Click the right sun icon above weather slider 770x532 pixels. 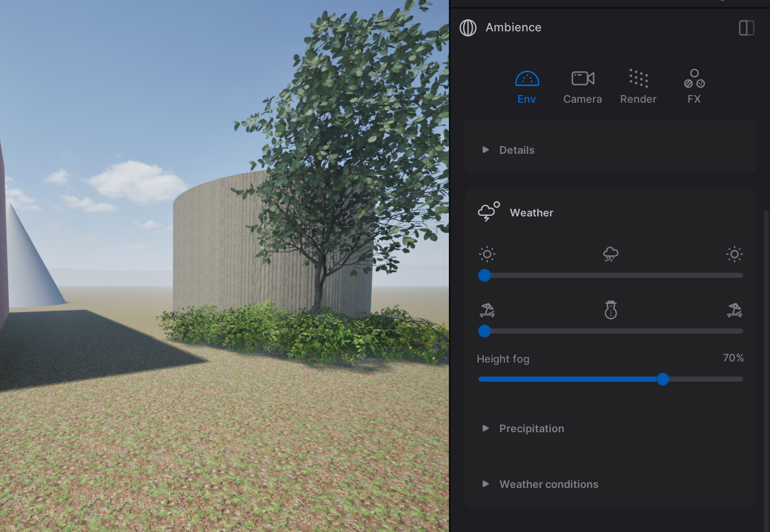coord(734,254)
